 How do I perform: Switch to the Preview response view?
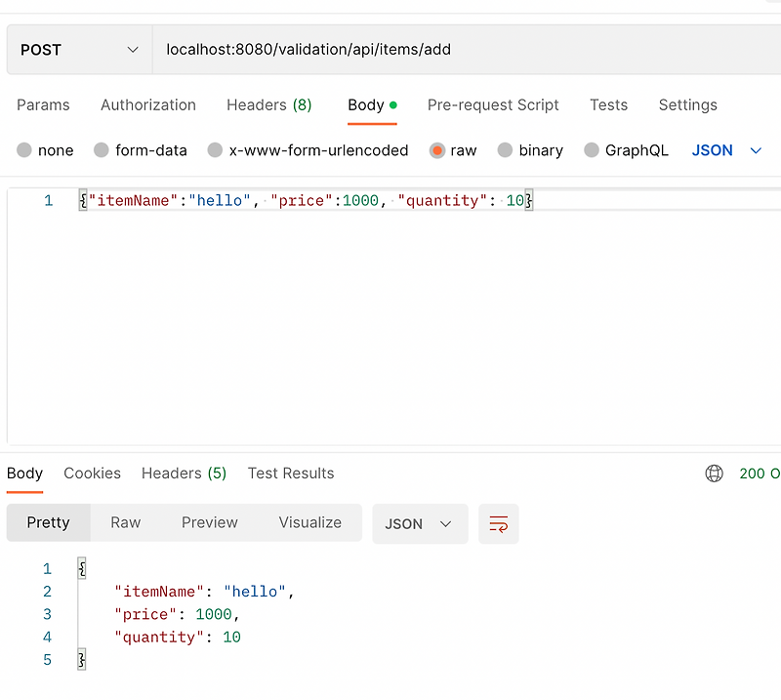210,522
